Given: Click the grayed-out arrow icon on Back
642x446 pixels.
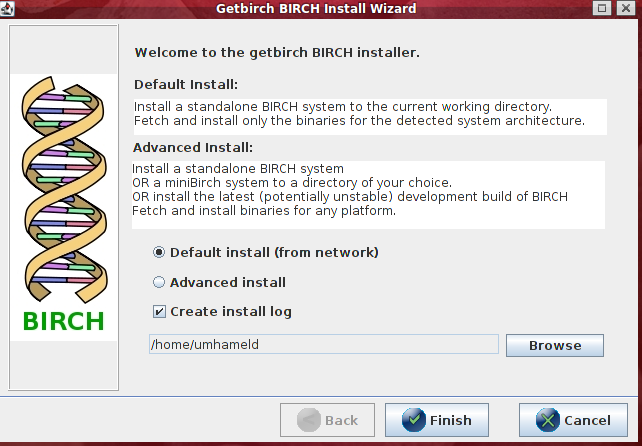Looking at the screenshot, I should click(x=308, y=420).
